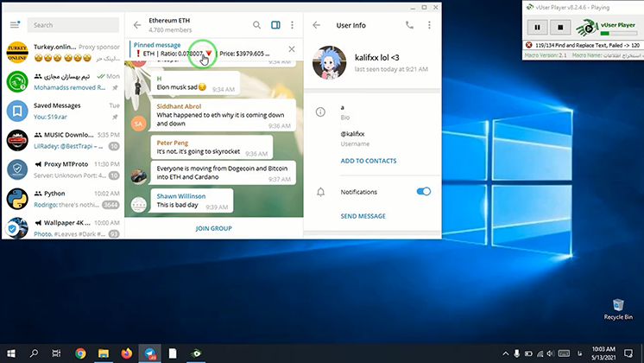Open the Saved Messages chat
This screenshot has height=363, width=644.
62,111
